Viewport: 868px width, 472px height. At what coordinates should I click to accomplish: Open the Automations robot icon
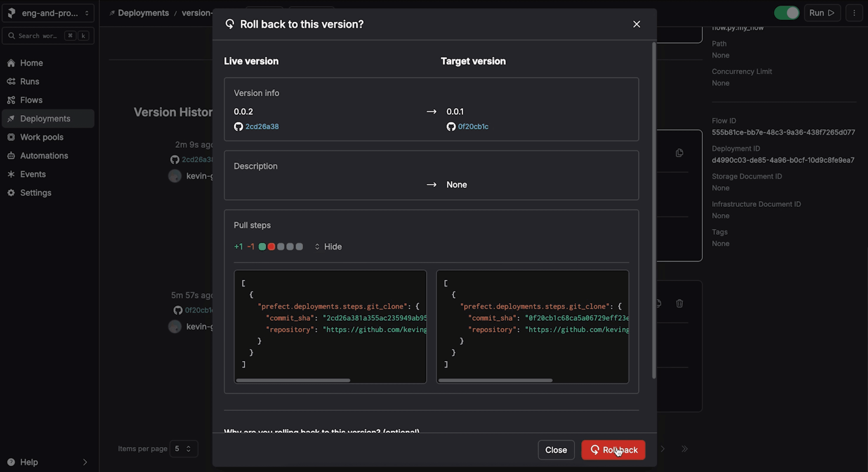point(11,156)
